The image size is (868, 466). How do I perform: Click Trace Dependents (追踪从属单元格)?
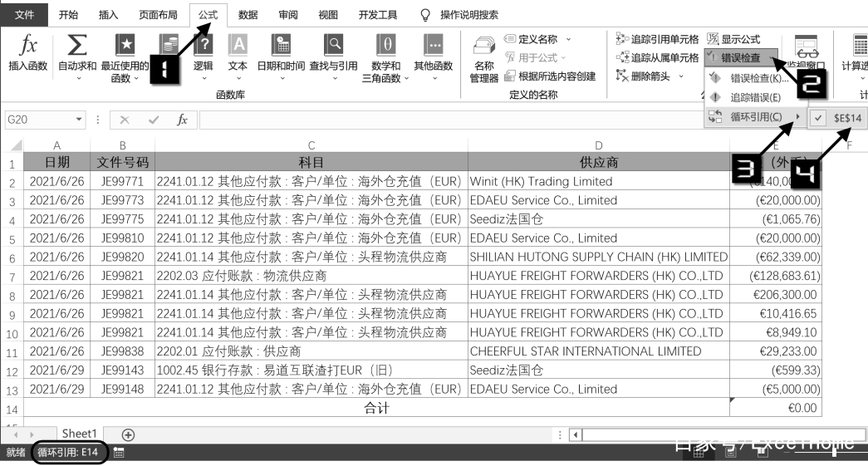coord(657,57)
